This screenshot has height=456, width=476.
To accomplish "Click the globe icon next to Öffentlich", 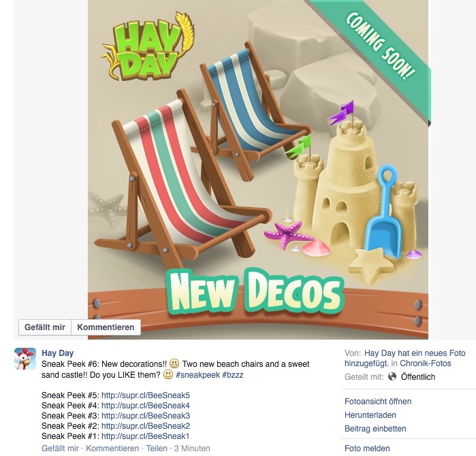I will (392, 377).
